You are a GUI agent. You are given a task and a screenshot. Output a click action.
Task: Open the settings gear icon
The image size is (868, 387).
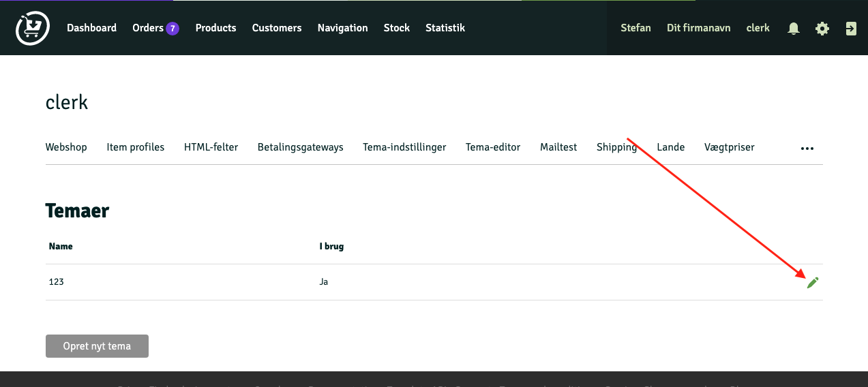coord(822,29)
